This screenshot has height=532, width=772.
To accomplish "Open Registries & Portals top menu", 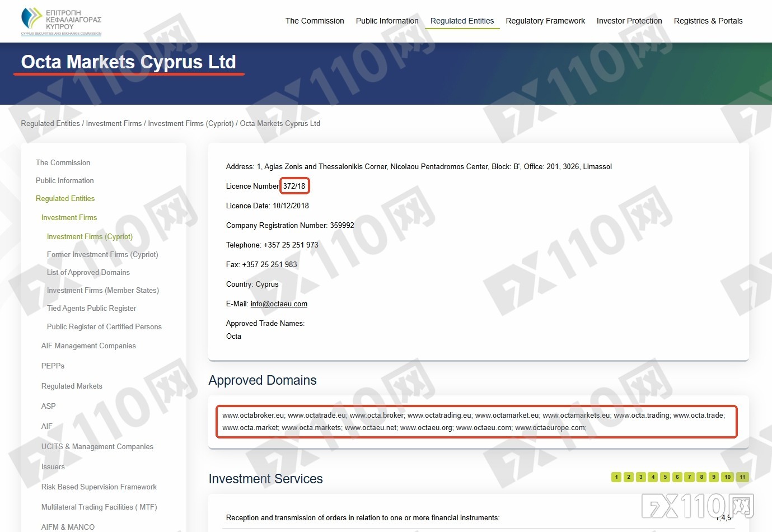I will coord(708,21).
